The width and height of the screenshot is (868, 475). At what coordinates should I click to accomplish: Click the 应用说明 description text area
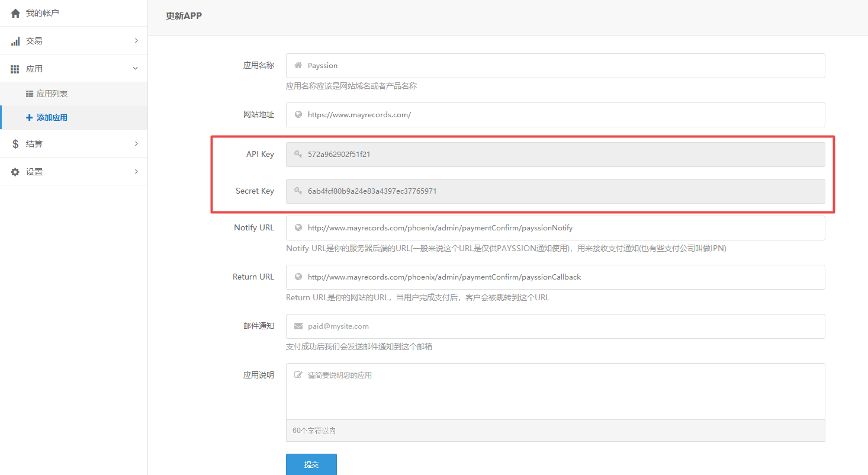[x=555, y=391]
